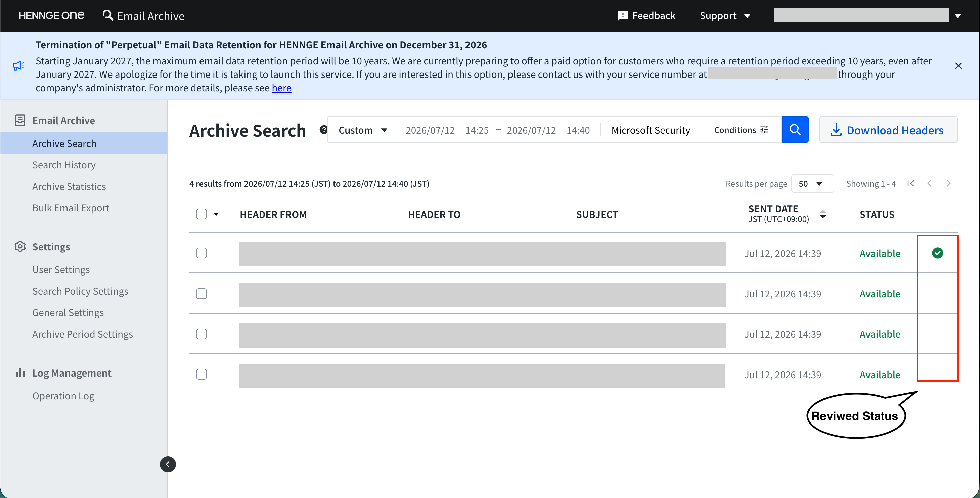Click the green reviewed checkmark icon
The image size is (980, 498).
[937, 253]
